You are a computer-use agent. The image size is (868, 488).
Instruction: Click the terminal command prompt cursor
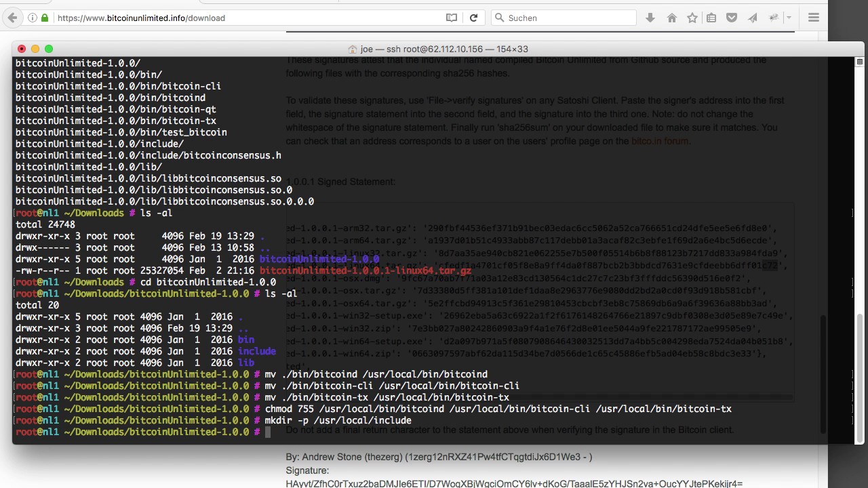tap(268, 432)
